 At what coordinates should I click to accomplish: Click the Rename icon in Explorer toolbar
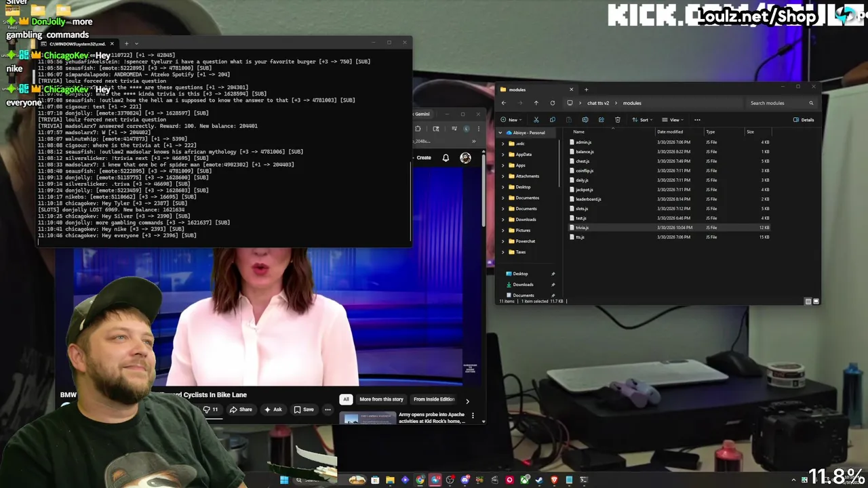point(585,120)
